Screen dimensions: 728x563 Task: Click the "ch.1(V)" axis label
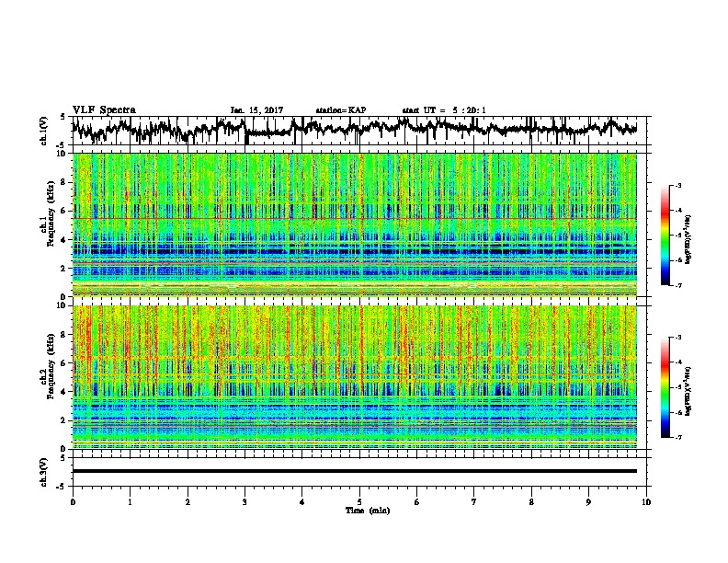pos(43,131)
